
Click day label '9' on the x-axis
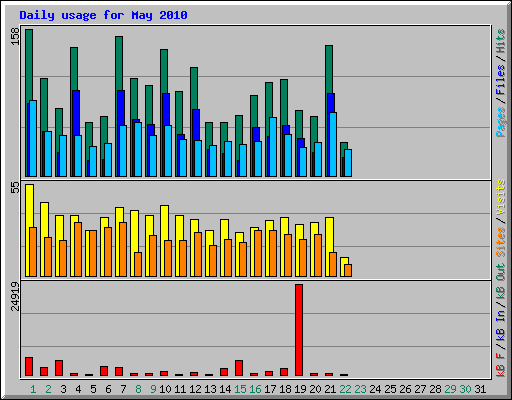click(153, 389)
